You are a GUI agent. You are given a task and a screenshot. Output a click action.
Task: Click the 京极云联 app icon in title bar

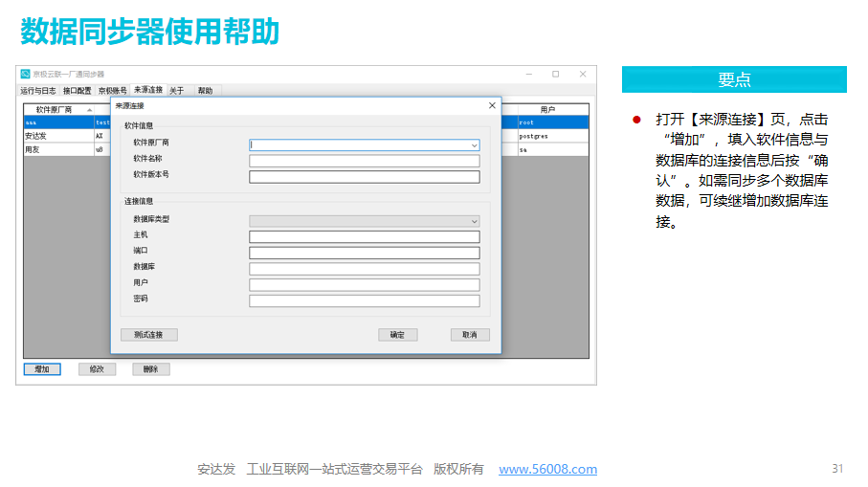25,74
